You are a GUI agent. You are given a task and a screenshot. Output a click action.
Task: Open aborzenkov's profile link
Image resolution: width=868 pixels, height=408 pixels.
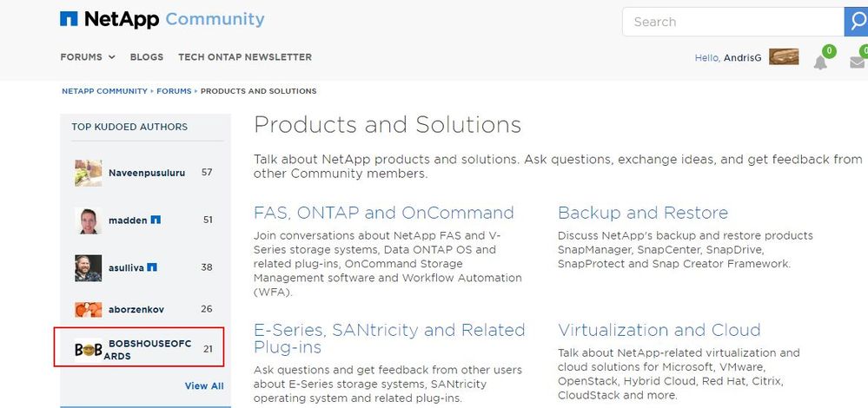coord(136,309)
